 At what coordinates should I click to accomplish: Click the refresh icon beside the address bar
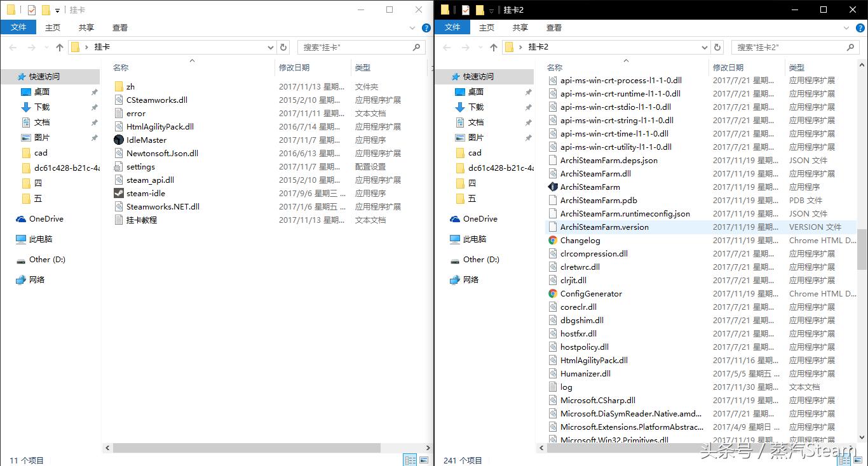pos(283,46)
